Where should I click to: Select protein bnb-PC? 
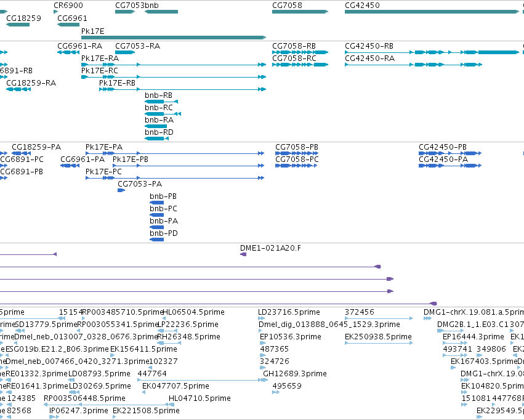[x=157, y=215]
